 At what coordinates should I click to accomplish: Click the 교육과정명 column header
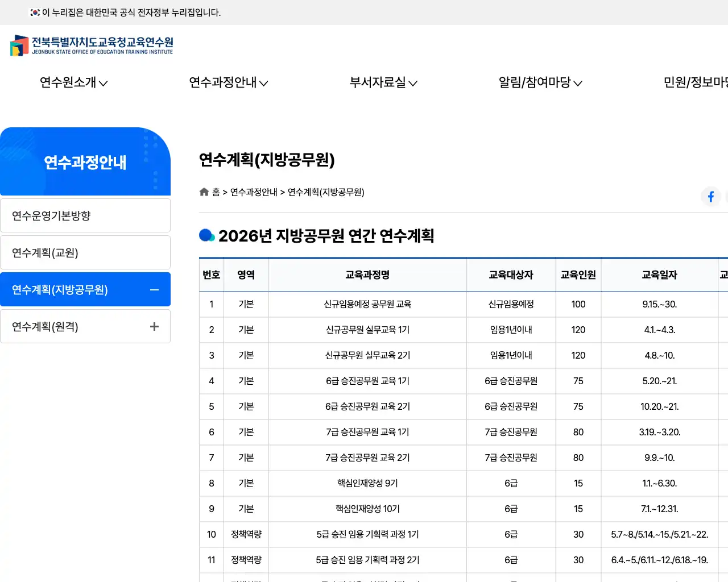[367, 275]
